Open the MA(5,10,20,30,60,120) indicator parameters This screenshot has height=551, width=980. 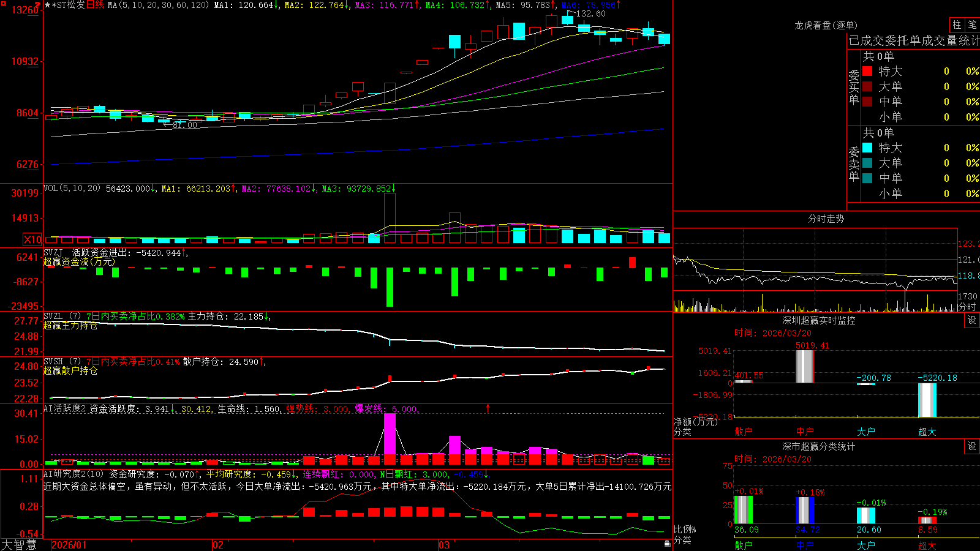coord(158,5)
